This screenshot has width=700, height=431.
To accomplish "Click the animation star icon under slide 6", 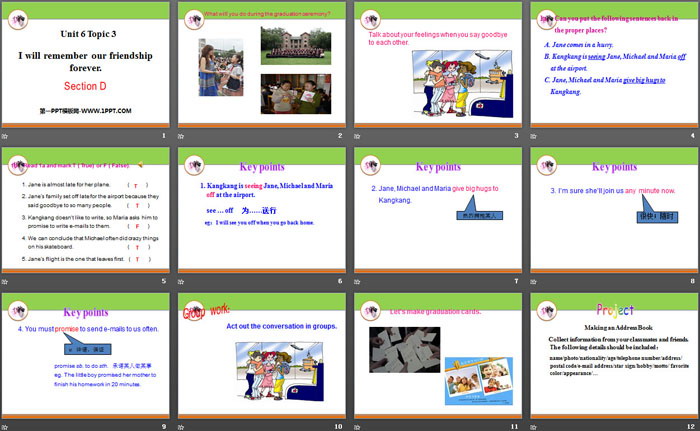I will tap(181, 281).
